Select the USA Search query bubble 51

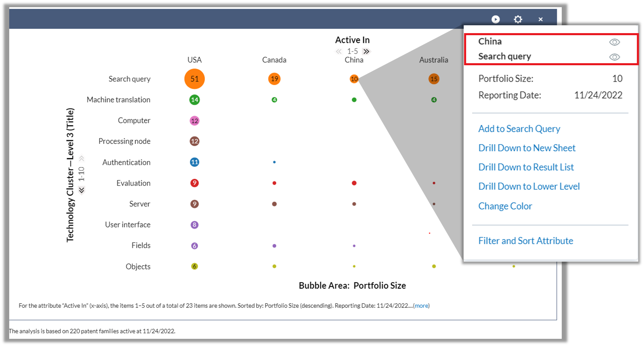click(195, 79)
